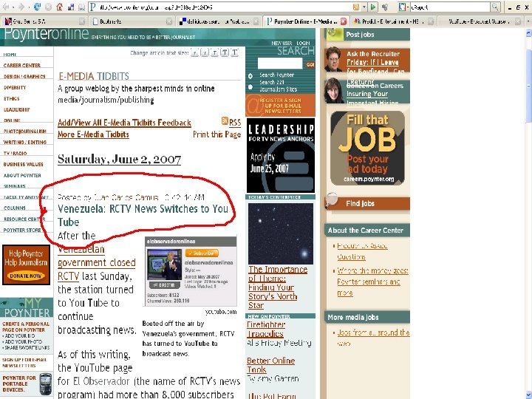Open the Firefighter Tragedies link
532x399 pixels.
[266, 329]
